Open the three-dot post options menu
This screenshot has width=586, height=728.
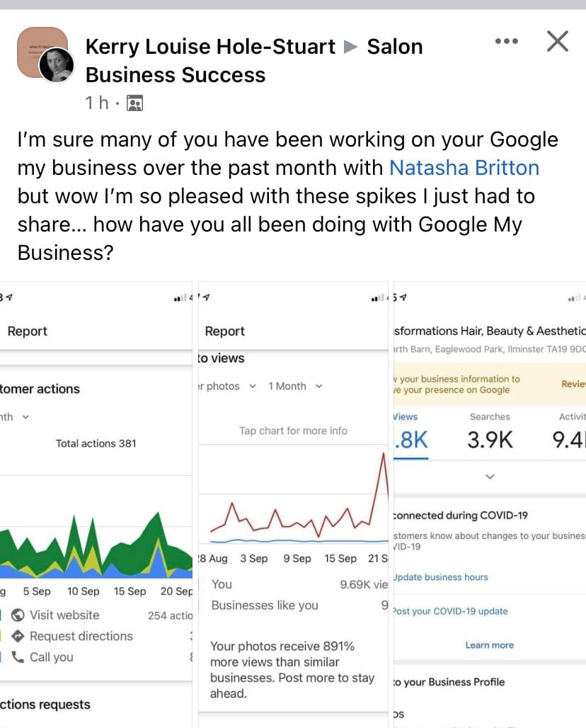pos(507,42)
